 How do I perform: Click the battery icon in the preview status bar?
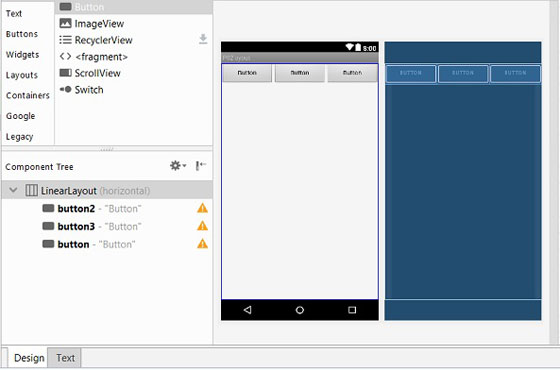358,47
